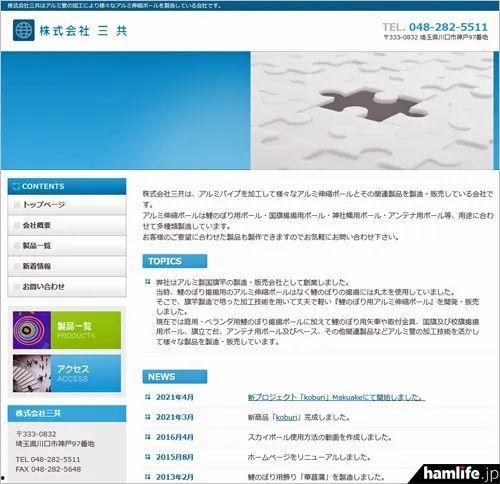Click the sidebar TEL 048-282-5511 line
The width and height of the screenshot is (500, 484).
point(48,459)
